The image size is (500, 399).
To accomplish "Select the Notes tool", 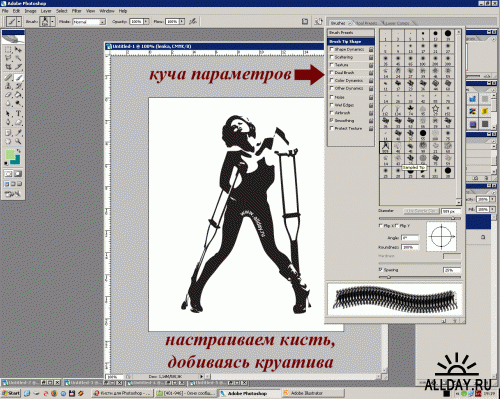I will pos(8,133).
